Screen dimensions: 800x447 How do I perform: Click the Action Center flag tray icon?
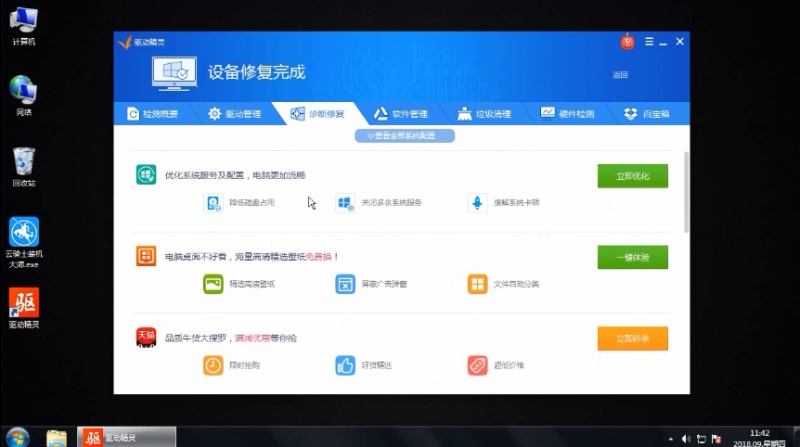tap(716, 439)
